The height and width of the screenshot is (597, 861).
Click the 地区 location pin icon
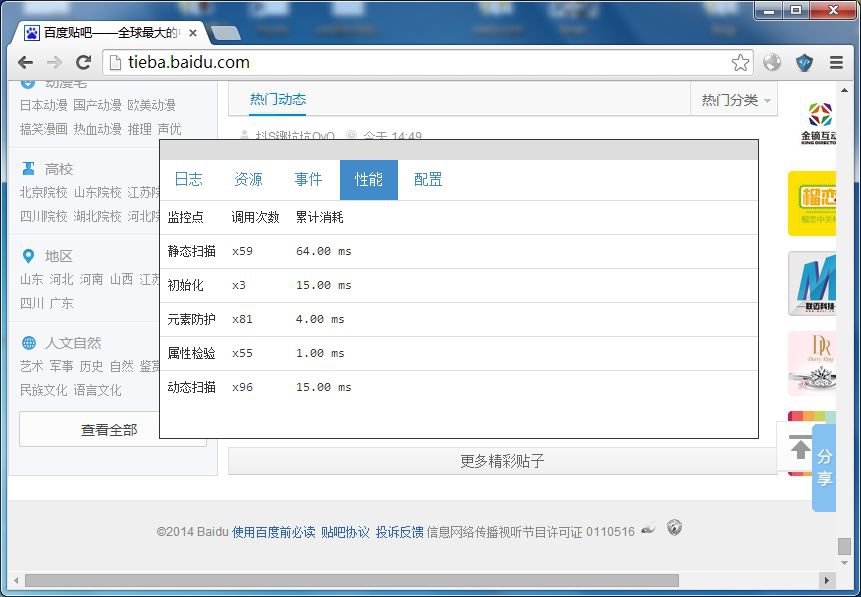28,256
